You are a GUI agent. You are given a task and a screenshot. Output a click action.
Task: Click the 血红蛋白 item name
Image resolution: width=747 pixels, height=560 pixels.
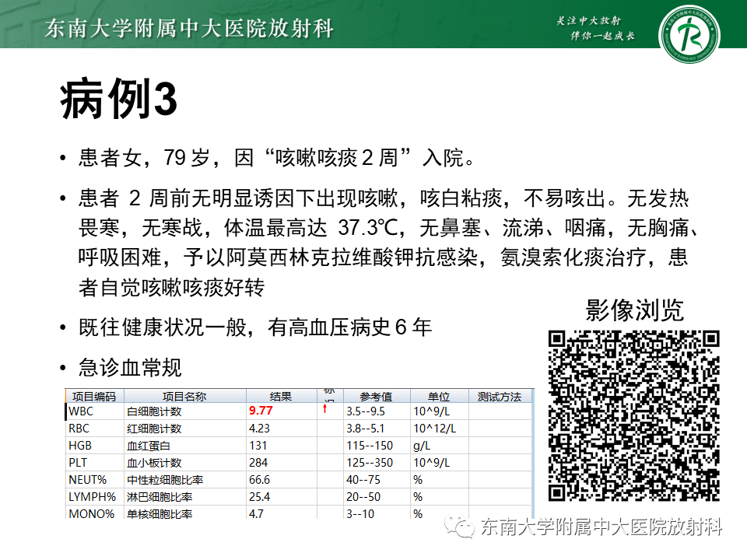coord(149,446)
